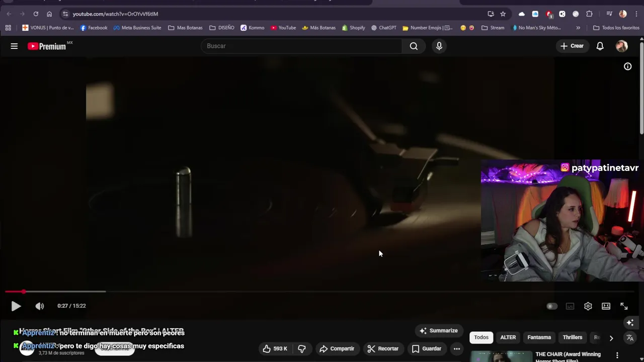Screen dimensions: 644x362
Task: Open the Number Emojis bookmark
Action: 428,28
